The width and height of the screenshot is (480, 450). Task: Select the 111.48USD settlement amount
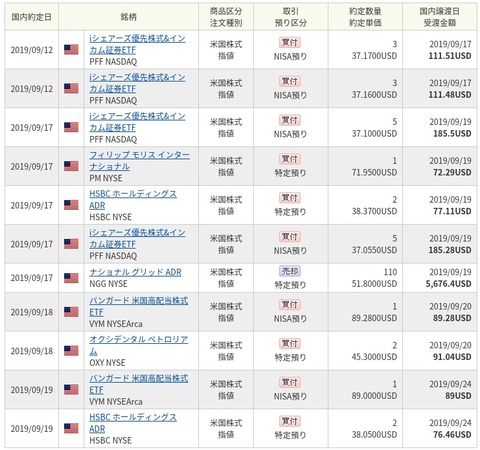(450, 95)
